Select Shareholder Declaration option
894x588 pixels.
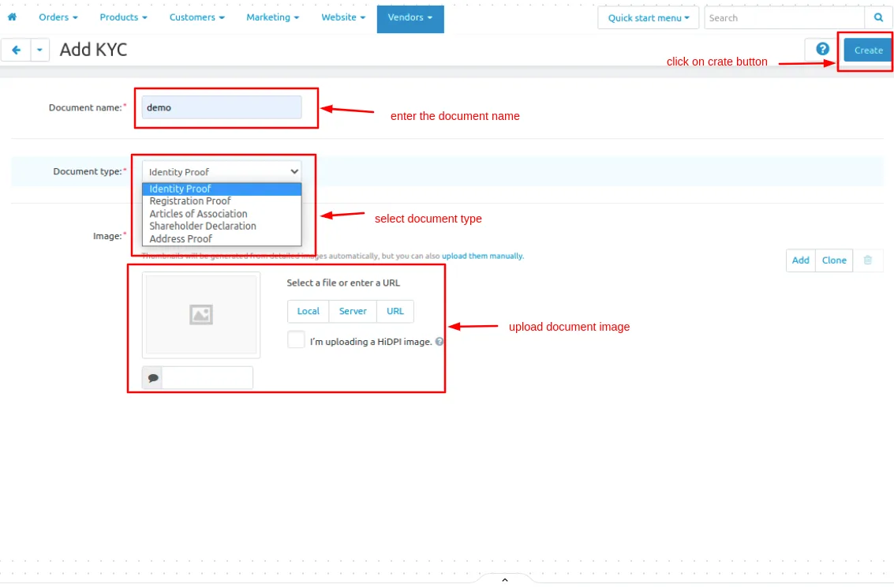[222, 227]
